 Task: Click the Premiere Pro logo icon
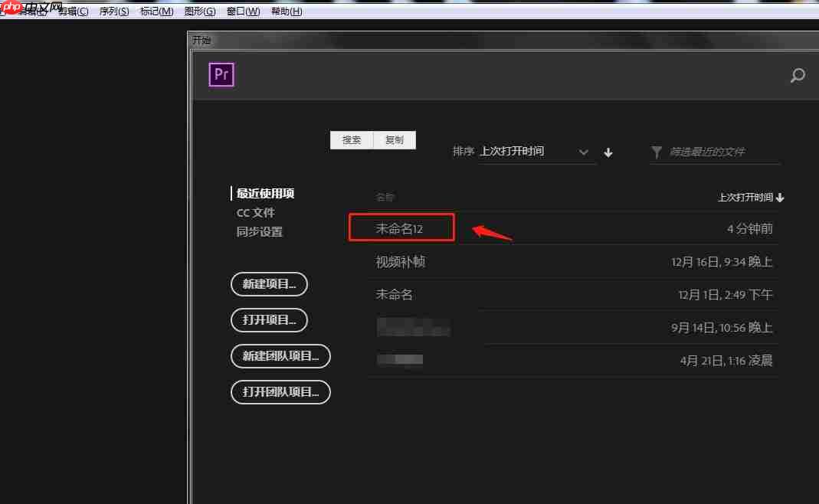pyautogui.click(x=221, y=74)
